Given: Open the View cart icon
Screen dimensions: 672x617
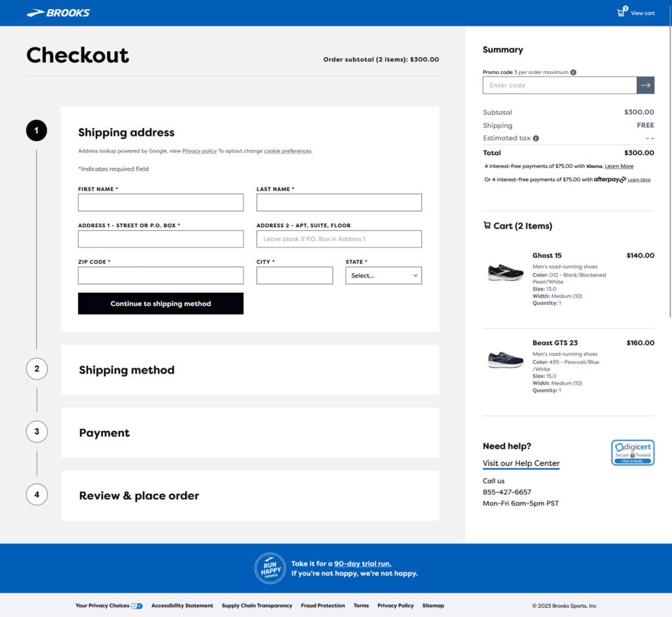Looking at the screenshot, I should (x=619, y=12).
